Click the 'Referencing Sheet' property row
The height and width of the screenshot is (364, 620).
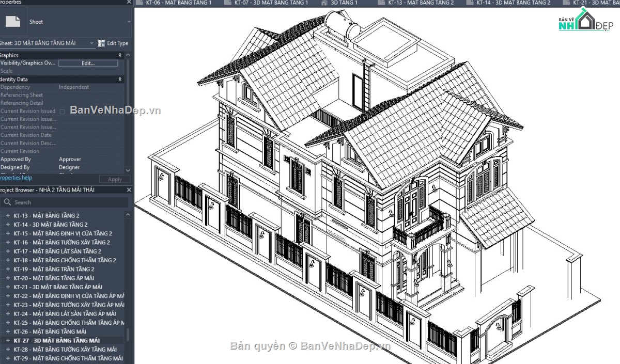click(x=62, y=95)
